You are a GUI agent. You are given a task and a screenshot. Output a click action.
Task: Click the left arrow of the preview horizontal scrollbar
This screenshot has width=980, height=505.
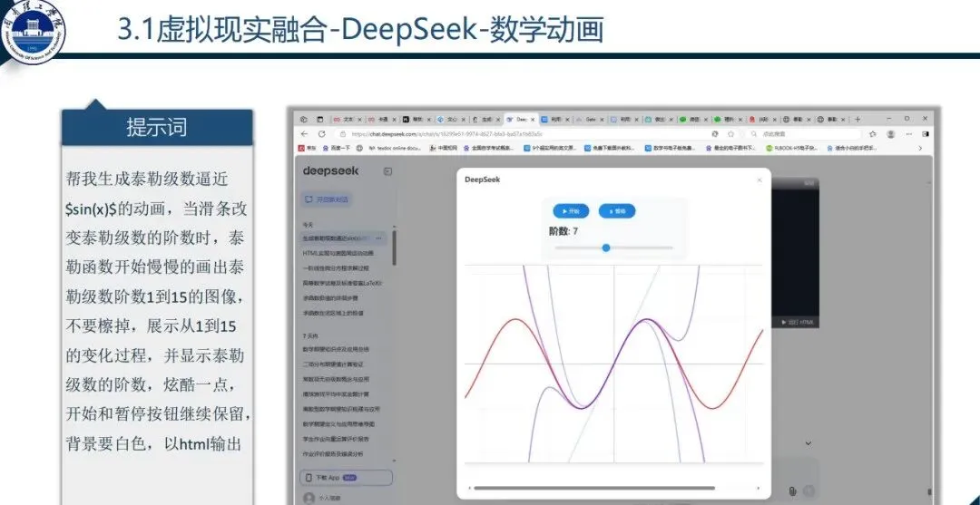(x=469, y=488)
